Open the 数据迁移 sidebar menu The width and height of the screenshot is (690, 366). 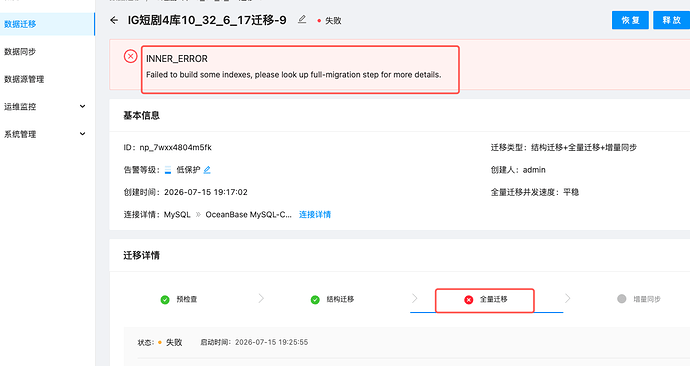pos(47,24)
